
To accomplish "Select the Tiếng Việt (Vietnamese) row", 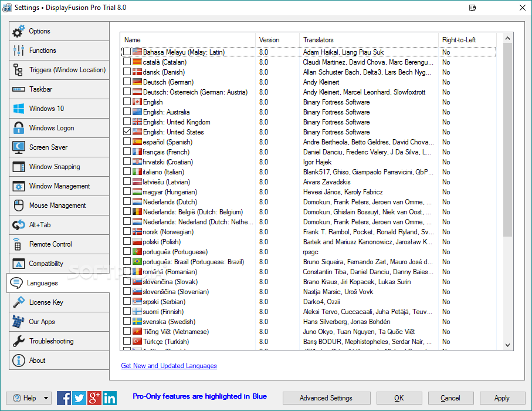I will pos(309,332).
